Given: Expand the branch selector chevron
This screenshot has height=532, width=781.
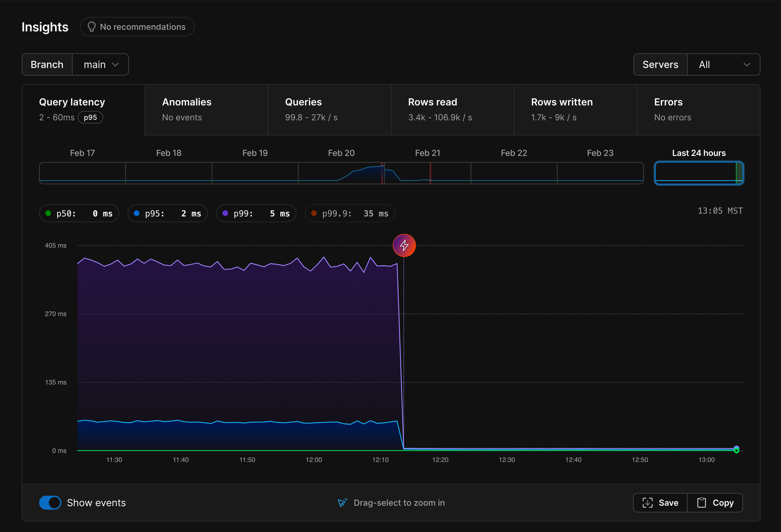Looking at the screenshot, I should pos(116,64).
